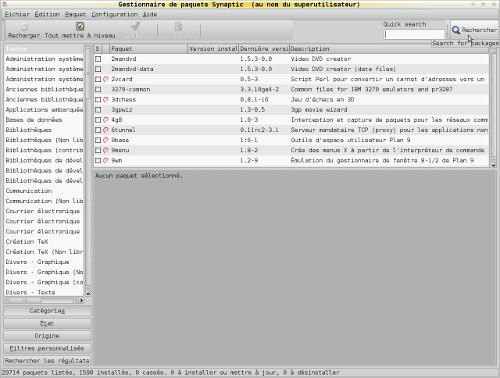Toggle status checkbox for 3gpwiz
This screenshot has height=378, width=500.
(x=98, y=110)
